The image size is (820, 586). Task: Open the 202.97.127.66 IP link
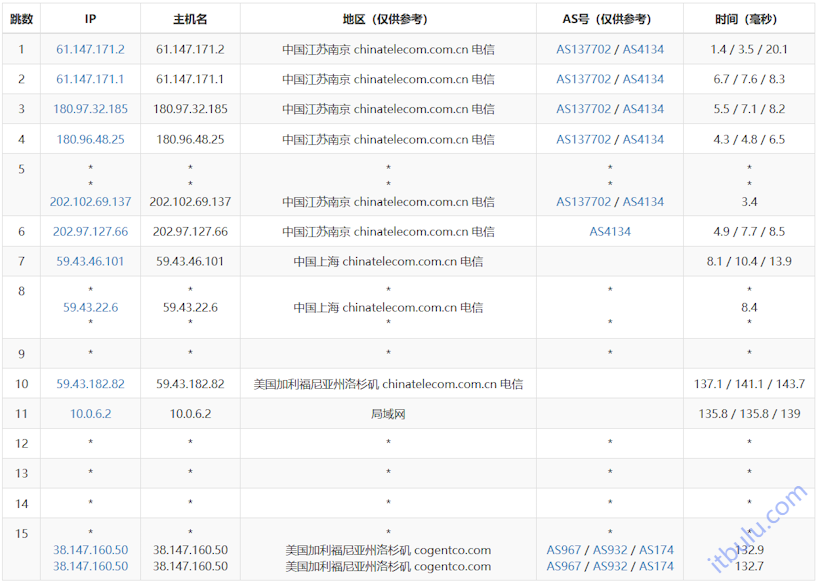coord(91,231)
